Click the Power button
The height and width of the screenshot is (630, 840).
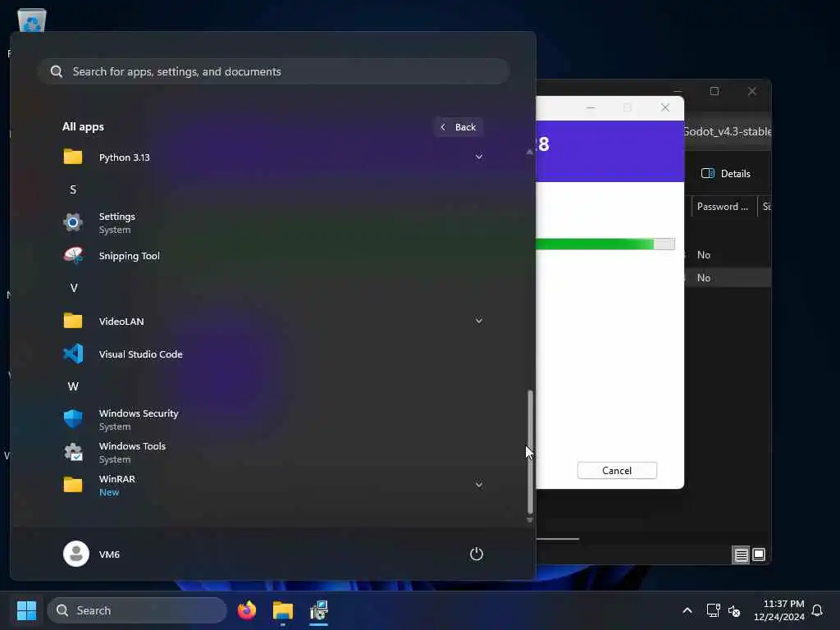coord(477,554)
